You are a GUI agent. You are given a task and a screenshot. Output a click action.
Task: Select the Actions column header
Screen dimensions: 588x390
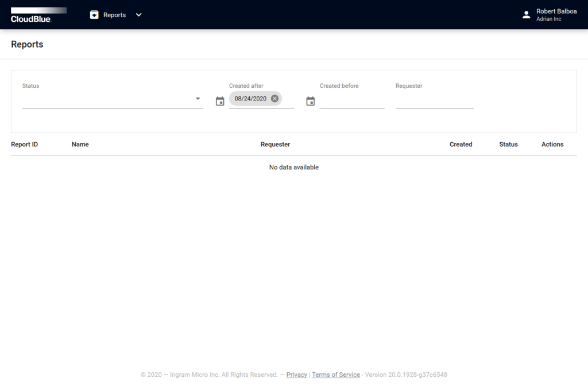552,144
